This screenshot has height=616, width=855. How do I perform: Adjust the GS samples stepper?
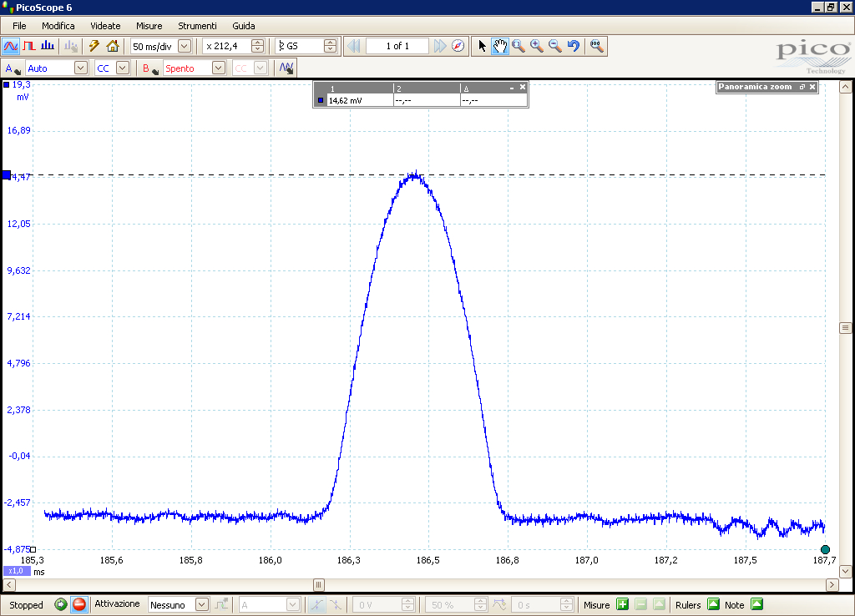coord(330,47)
